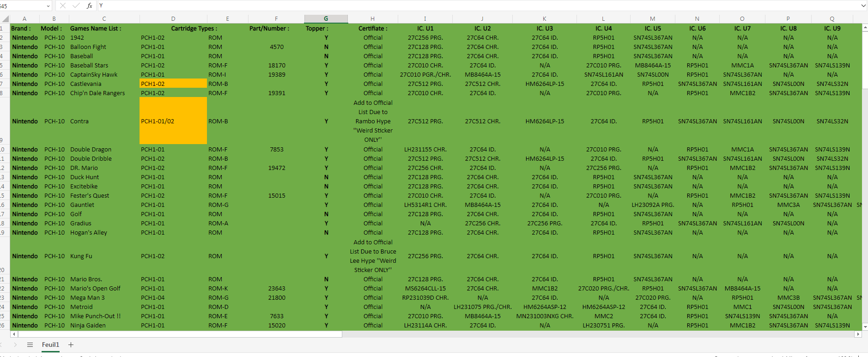The width and height of the screenshot is (868, 357).
Task: Select column A header
Action: coord(24,19)
